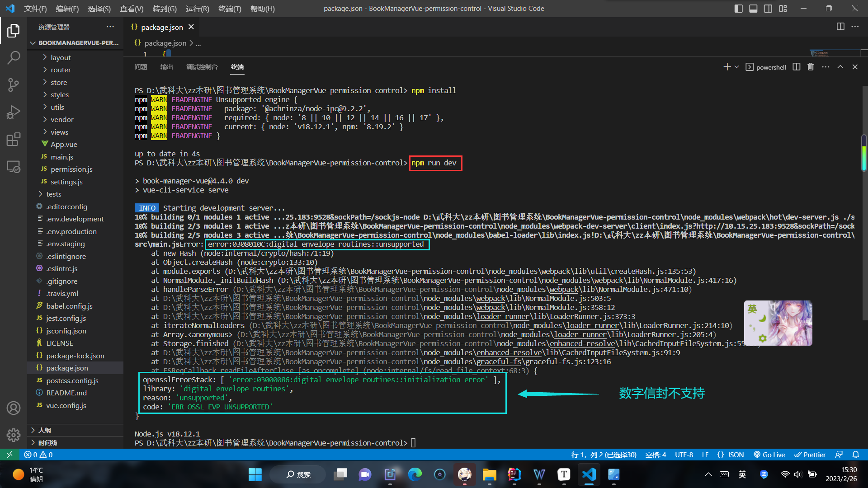Open the Search view in activity bar
868x488 pixels.
pos(14,57)
